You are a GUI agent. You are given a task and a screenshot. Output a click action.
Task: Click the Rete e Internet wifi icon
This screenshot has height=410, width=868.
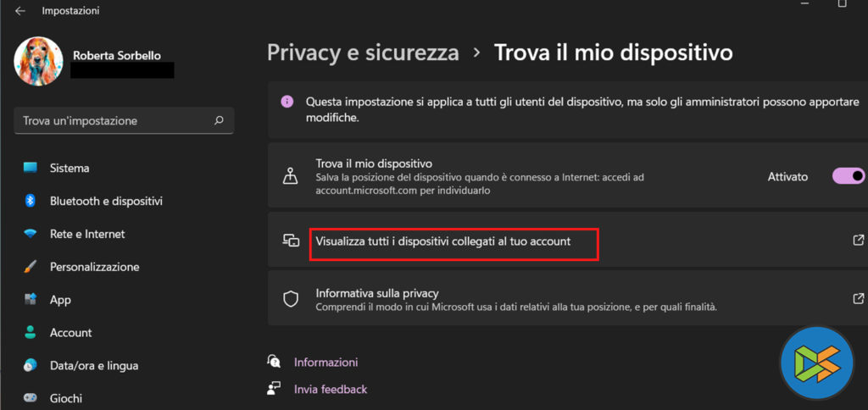pos(31,234)
